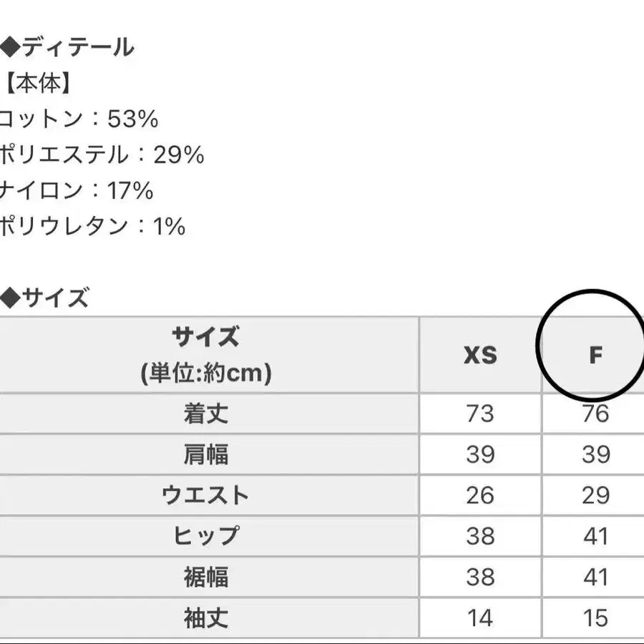Click the ポリエステル：29% material line
The width and height of the screenshot is (644, 644).
tap(102, 155)
